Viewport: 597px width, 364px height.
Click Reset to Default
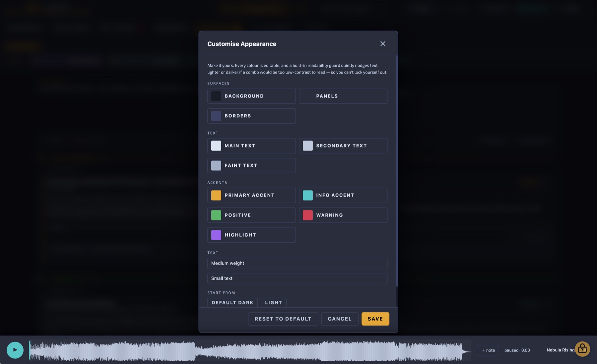pos(283,319)
